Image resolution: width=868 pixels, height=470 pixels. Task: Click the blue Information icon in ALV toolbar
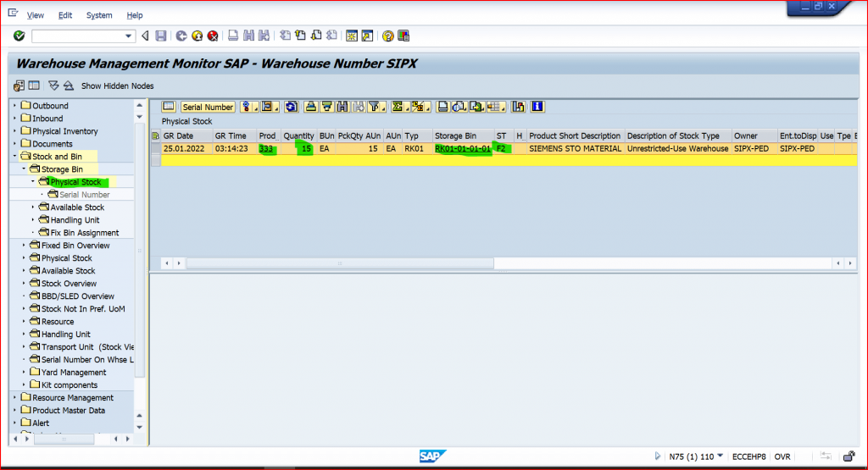point(537,107)
